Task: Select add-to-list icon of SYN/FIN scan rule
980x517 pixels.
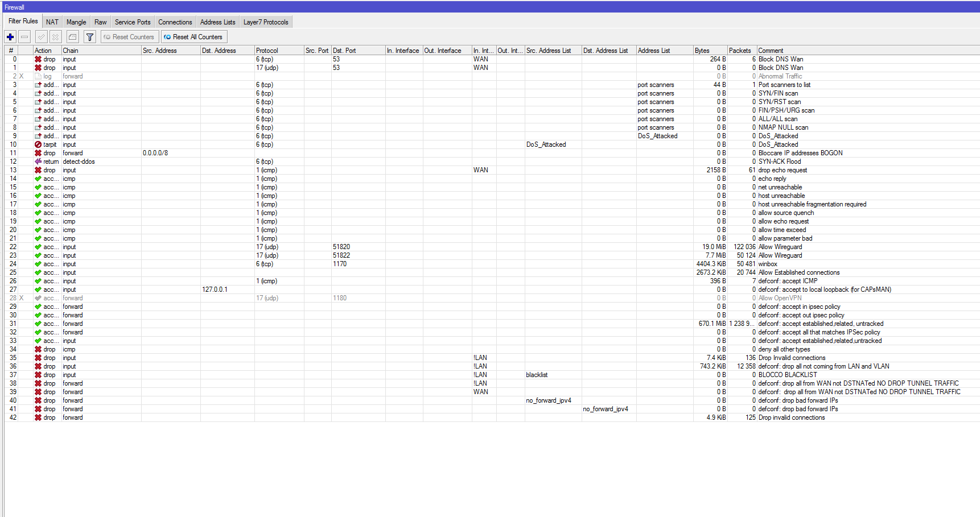Action: (38, 93)
